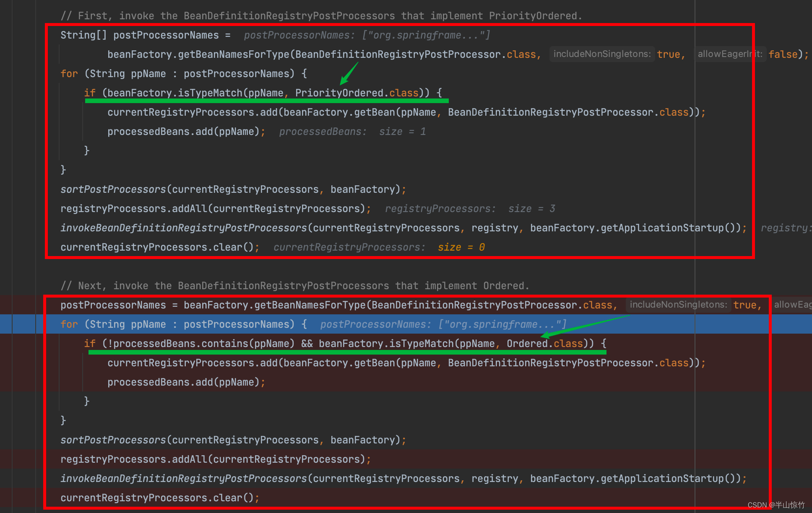
Task: Click "getBeanNamesForType" on the postProcessorNames reassignment line
Action: pyautogui.click(x=310, y=305)
